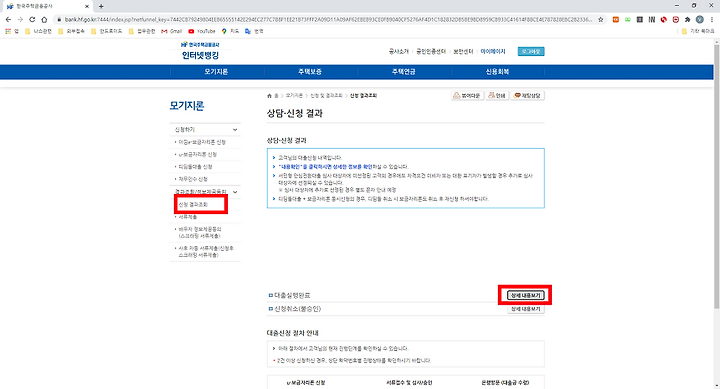This screenshot has height=389, width=720.
Task: Click the print 인쇄 button
Action: pos(497,96)
